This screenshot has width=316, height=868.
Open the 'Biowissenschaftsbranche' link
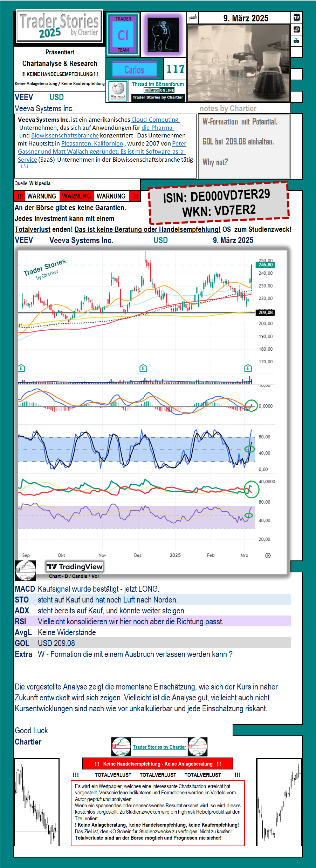(x=65, y=135)
